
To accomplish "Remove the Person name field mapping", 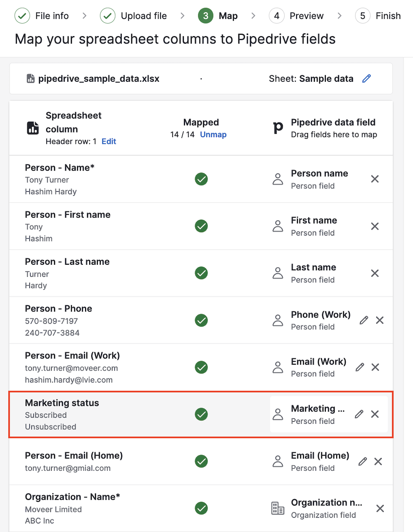I will [375, 179].
